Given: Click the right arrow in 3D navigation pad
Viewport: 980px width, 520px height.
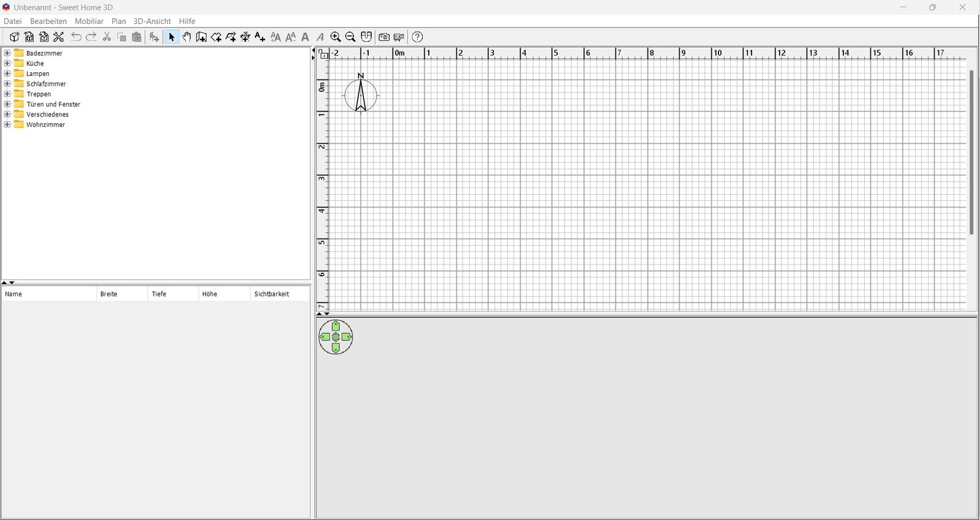Looking at the screenshot, I should coord(347,337).
